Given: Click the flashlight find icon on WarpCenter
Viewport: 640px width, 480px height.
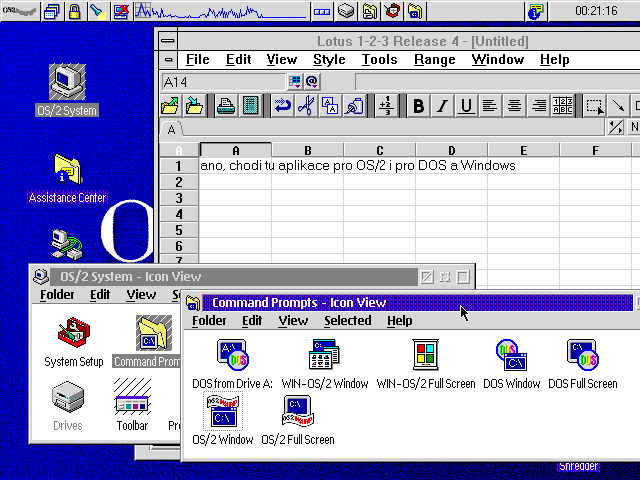Looking at the screenshot, I should click(98, 11).
